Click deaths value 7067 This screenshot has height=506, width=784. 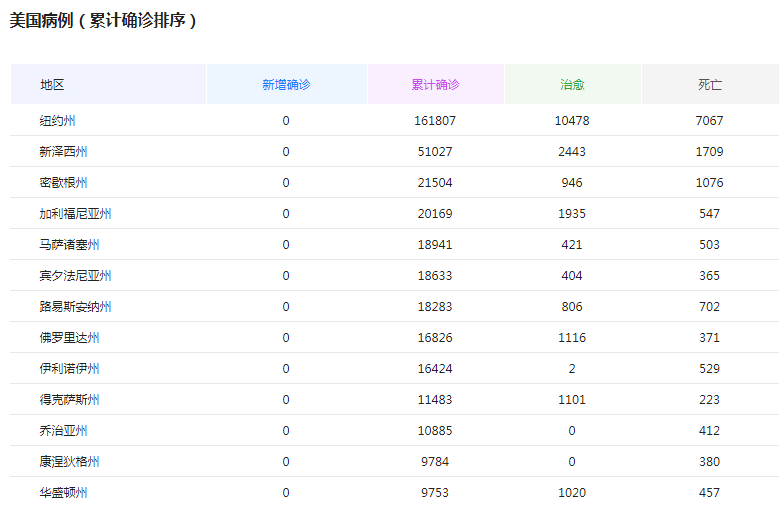pyautogui.click(x=710, y=120)
